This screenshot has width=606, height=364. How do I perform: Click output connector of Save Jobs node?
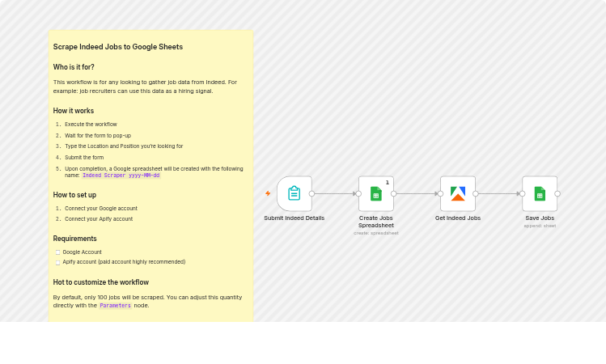coord(557,193)
